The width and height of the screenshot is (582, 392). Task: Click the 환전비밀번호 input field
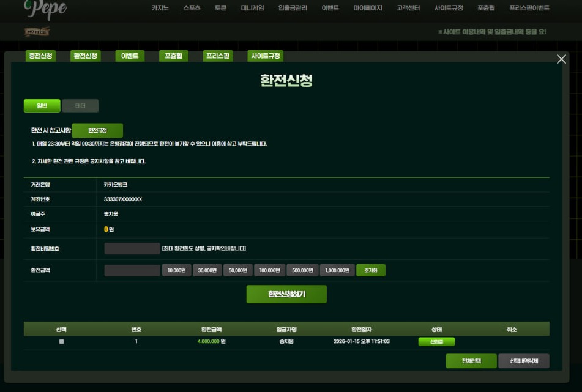(x=132, y=249)
